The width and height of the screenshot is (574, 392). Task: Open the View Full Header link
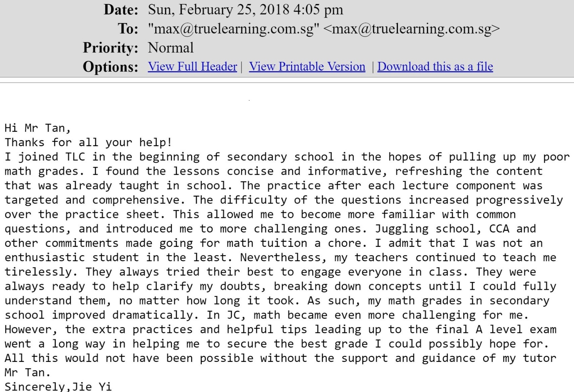[x=192, y=67]
